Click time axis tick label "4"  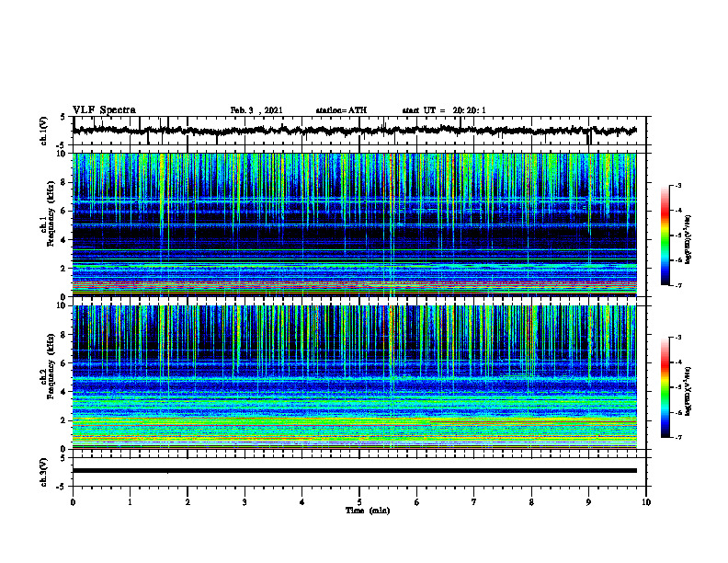click(302, 502)
